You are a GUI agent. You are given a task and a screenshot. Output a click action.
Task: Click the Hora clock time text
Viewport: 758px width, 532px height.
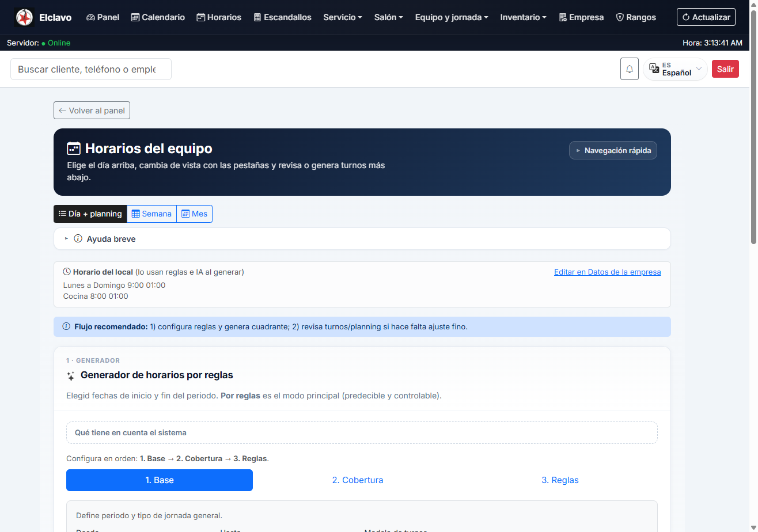pyautogui.click(x=712, y=43)
